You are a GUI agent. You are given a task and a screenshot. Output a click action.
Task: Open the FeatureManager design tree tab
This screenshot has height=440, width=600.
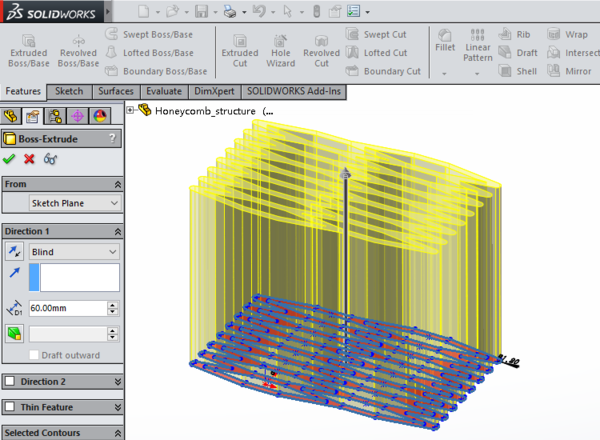coord(10,116)
